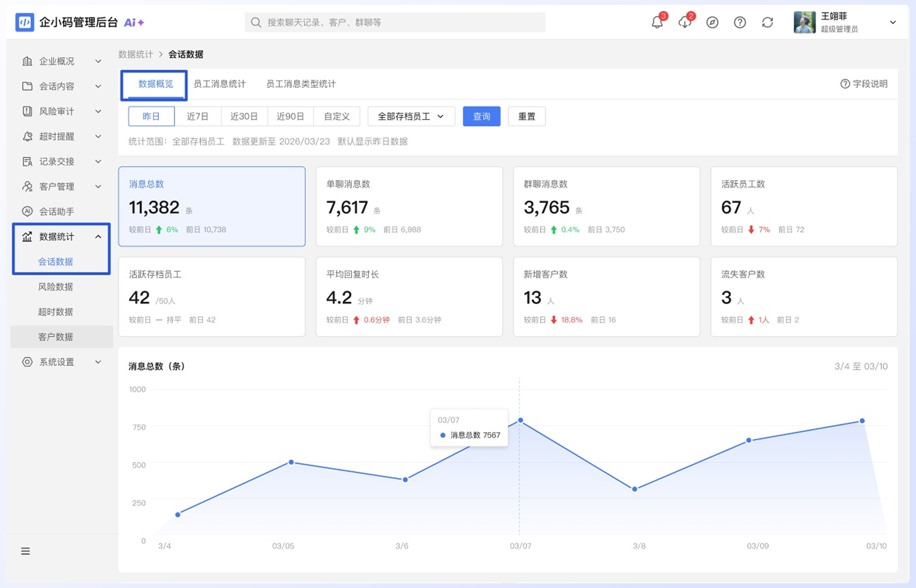This screenshot has height=588, width=916.
Task: Switch to the 员工消息统计 tab
Action: (220, 84)
